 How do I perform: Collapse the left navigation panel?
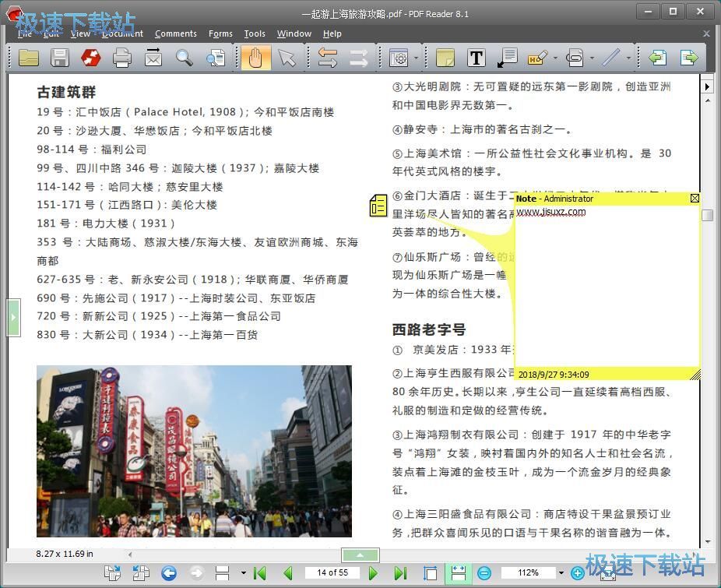click(x=13, y=316)
